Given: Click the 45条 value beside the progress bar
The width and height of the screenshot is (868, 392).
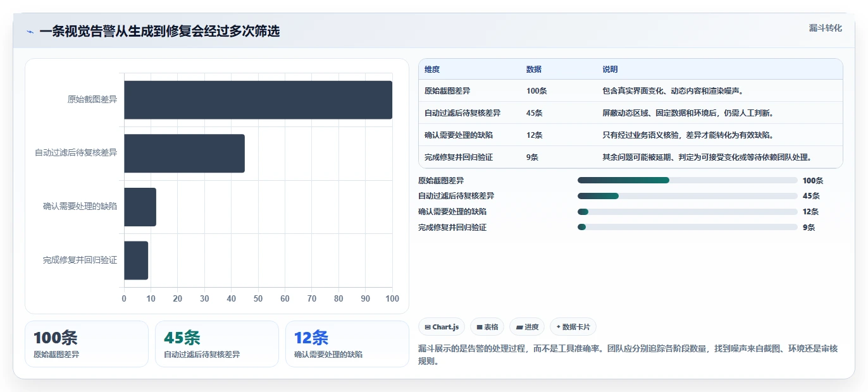Looking at the screenshot, I should [x=811, y=196].
